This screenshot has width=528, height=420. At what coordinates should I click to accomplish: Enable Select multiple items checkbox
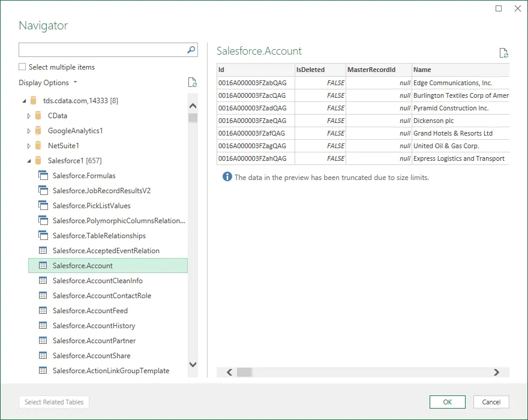tap(22, 67)
